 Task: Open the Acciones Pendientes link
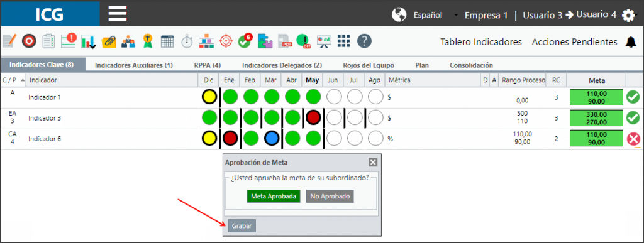point(574,42)
